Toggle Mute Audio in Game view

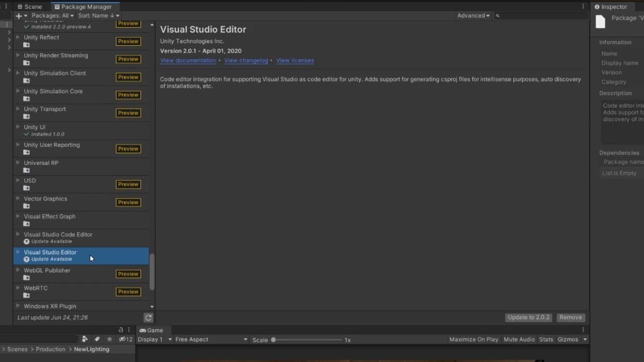(x=519, y=339)
